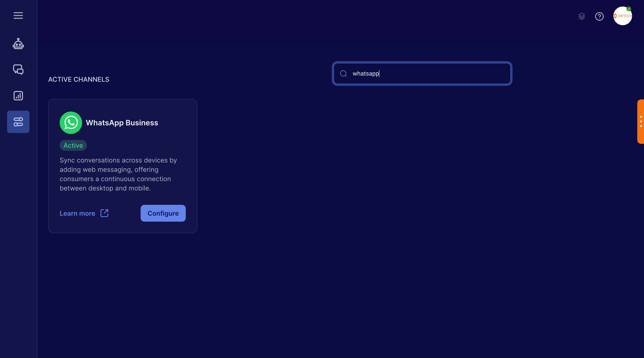Focus the whatsapp search field
This screenshot has height=358, width=644.
[x=422, y=74]
